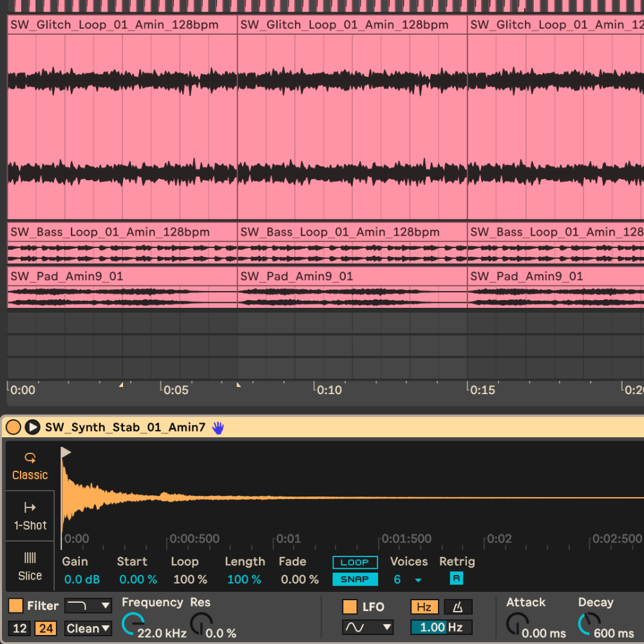Open the filter type dropdown
644x644 pixels.
coord(88,606)
